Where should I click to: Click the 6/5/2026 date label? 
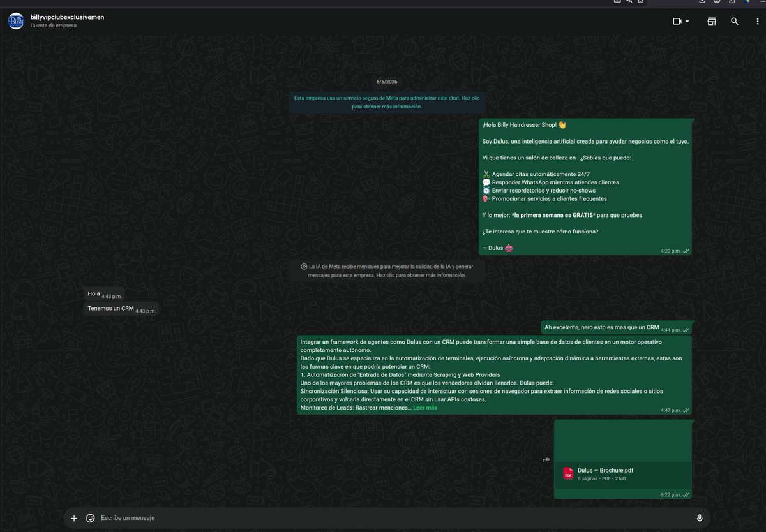[x=387, y=82]
